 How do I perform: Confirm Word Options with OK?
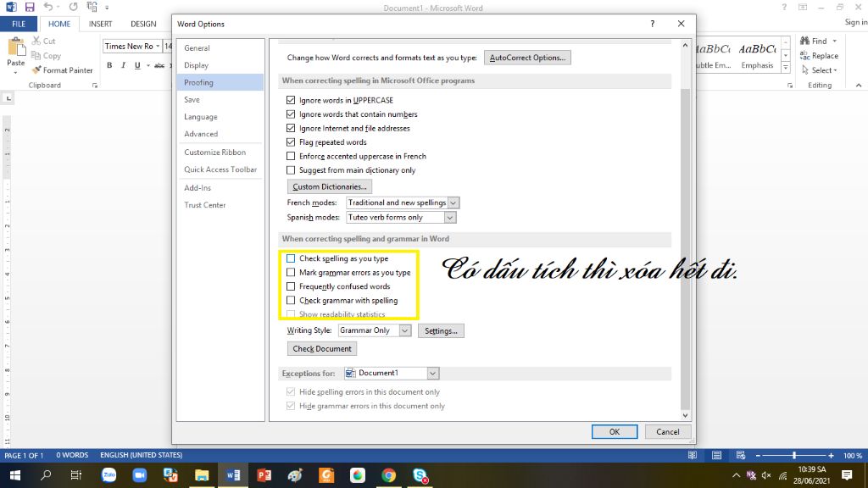tap(615, 431)
